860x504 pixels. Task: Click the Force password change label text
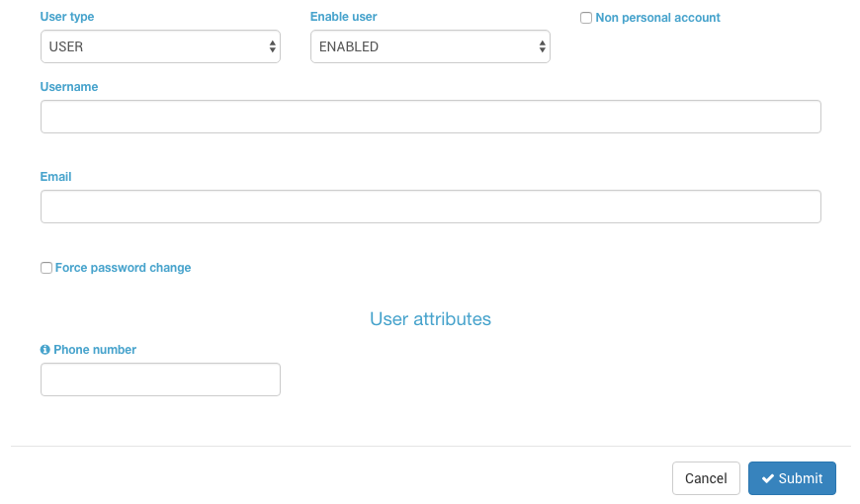click(123, 268)
